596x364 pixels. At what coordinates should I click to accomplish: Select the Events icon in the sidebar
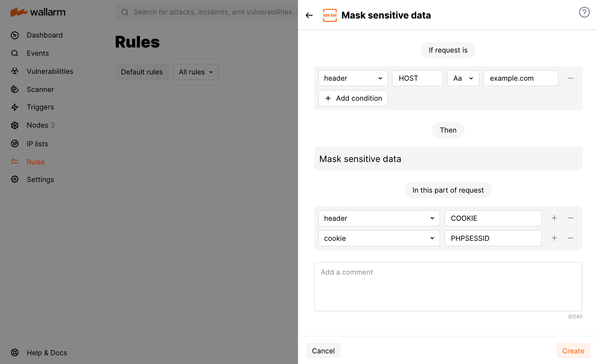(x=15, y=53)
